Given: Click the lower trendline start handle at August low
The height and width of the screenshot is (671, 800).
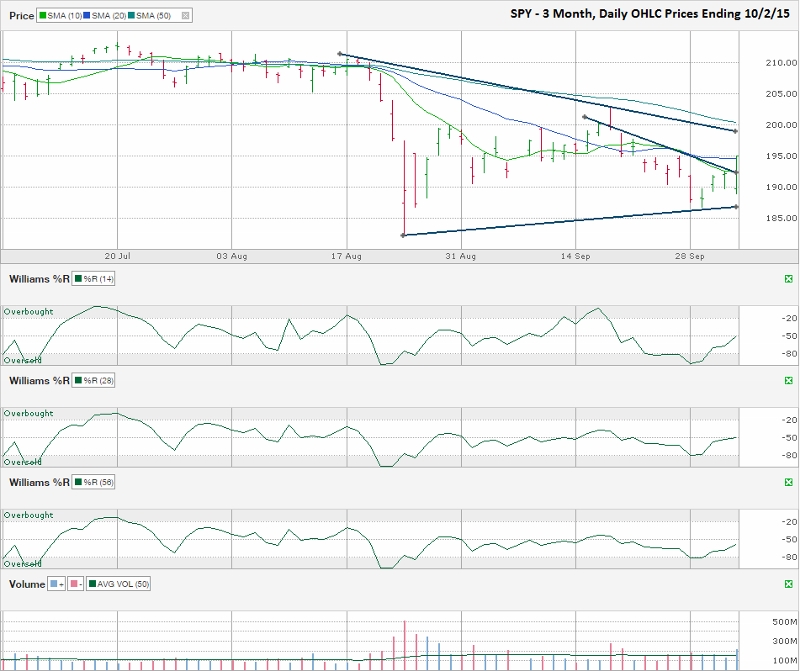Looking at the screenshot, I should tap(403, 235).
